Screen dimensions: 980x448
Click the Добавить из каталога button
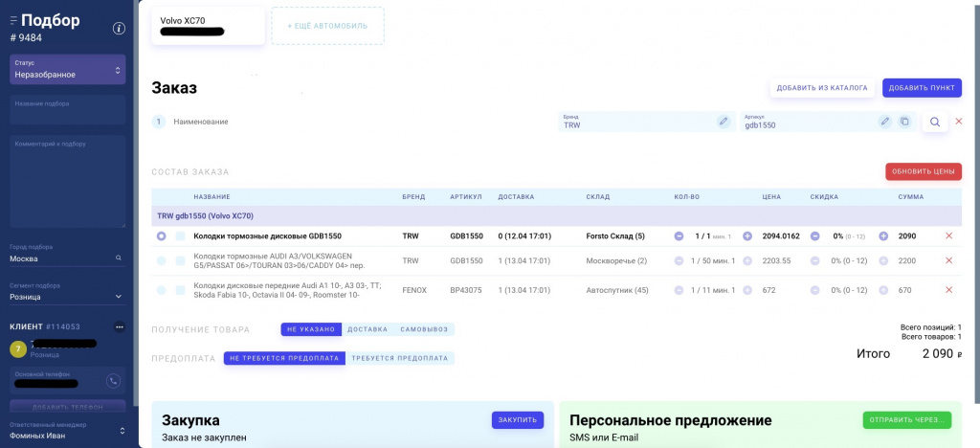tap(821, 88)
